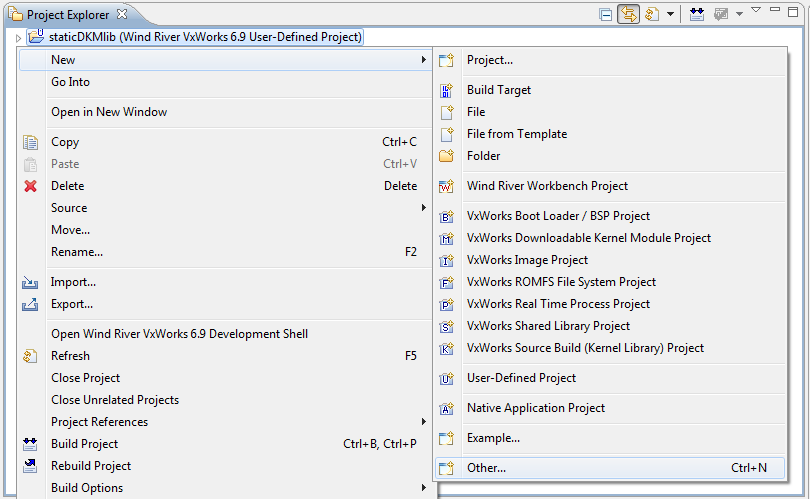Click the Build Project toolbar icon
810x499 pixels.
(697, 14)
